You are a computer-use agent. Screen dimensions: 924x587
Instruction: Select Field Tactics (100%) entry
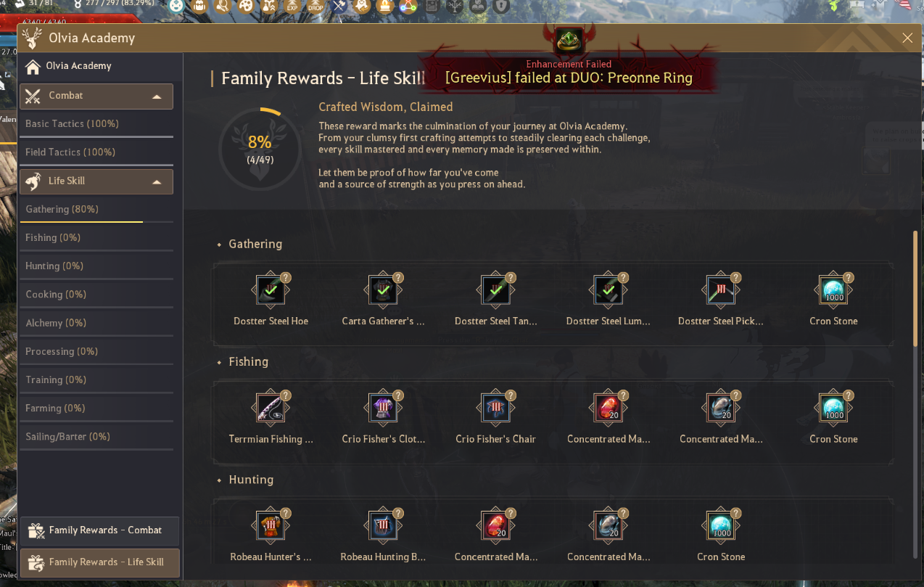point(96,152)
